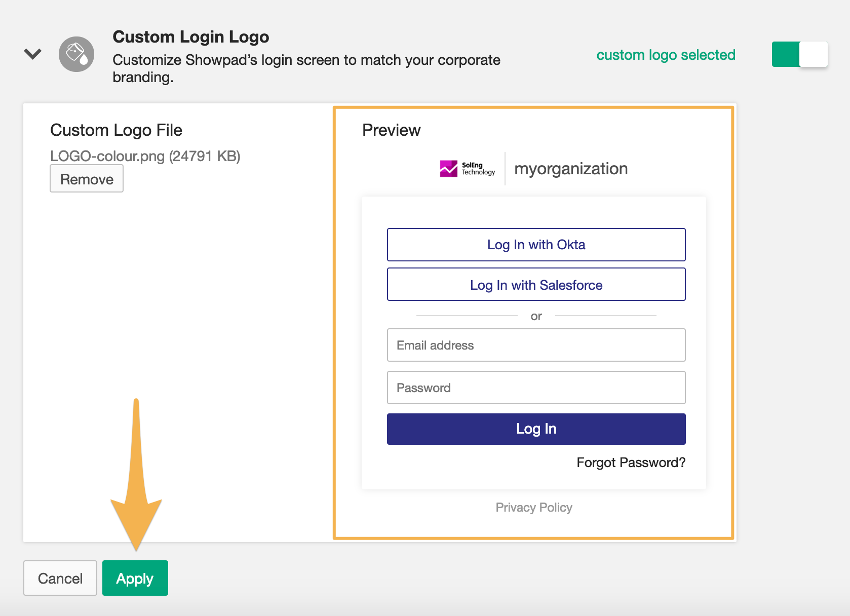Click the Custom Login Logo heading
Viewport: 850px width, 616px height.
(190, 37)
